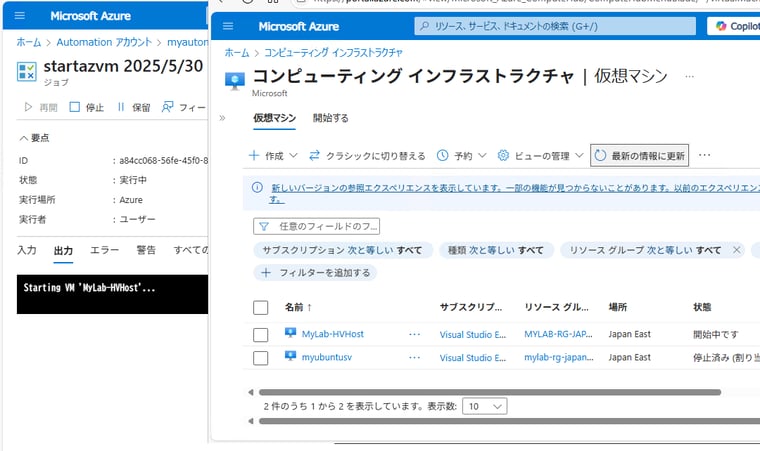
Task: Click the info banner icon
Action: tap(257, 188)
